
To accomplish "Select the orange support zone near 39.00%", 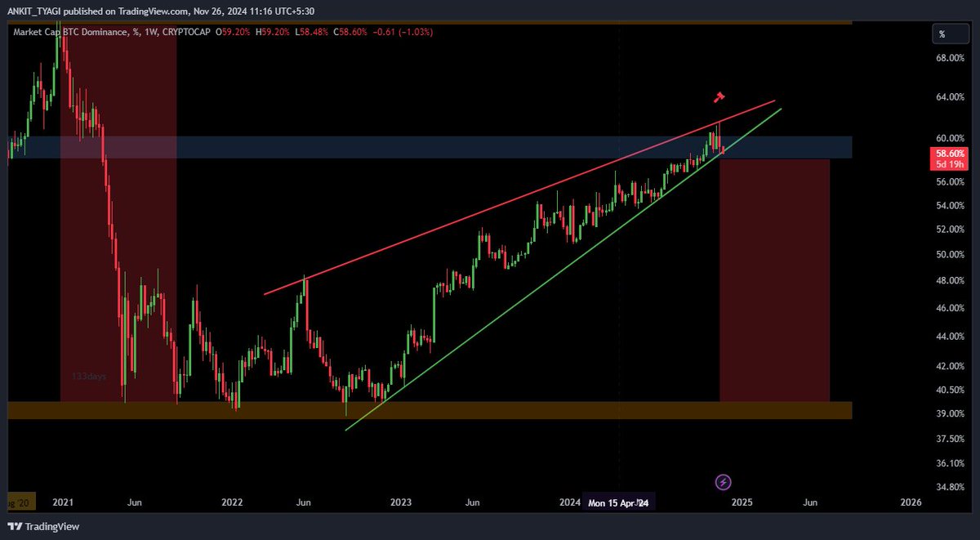I will coord(430,410).
